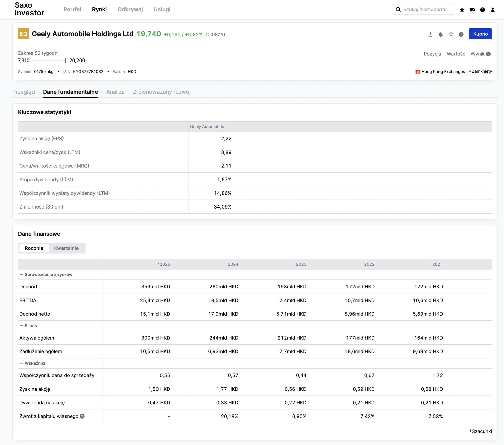Open the favorites star in the top bar
504x445 pixels.
(x=462, y=10)
